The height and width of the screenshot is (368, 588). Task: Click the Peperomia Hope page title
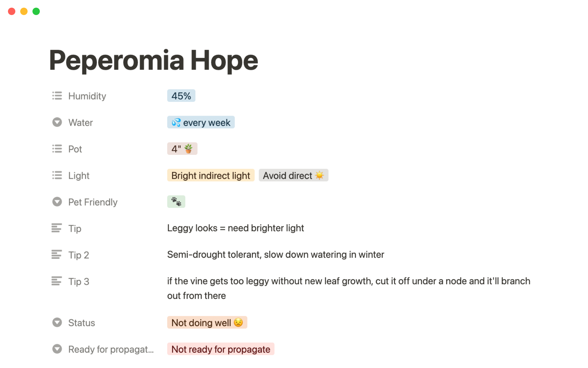153,60
